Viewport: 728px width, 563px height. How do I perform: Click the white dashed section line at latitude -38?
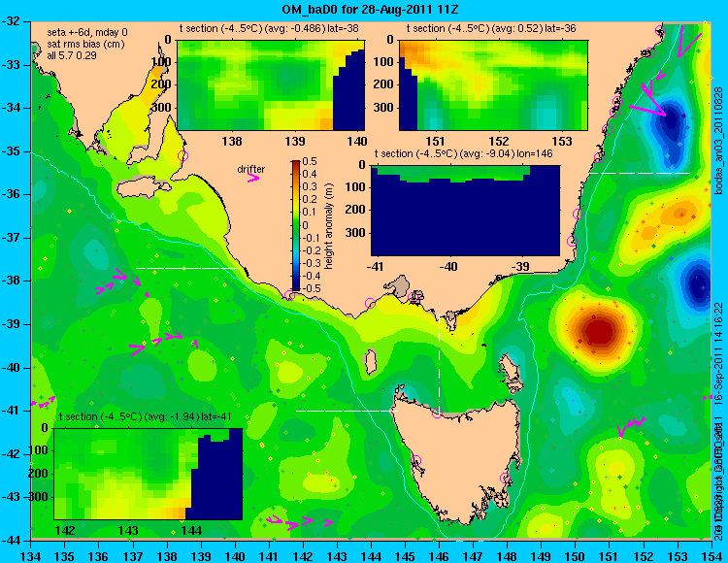coord(186,268)
